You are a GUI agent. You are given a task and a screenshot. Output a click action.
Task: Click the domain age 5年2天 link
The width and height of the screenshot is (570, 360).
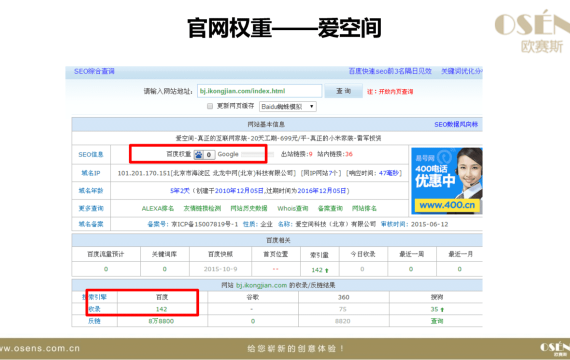click(x=180, y=191)
